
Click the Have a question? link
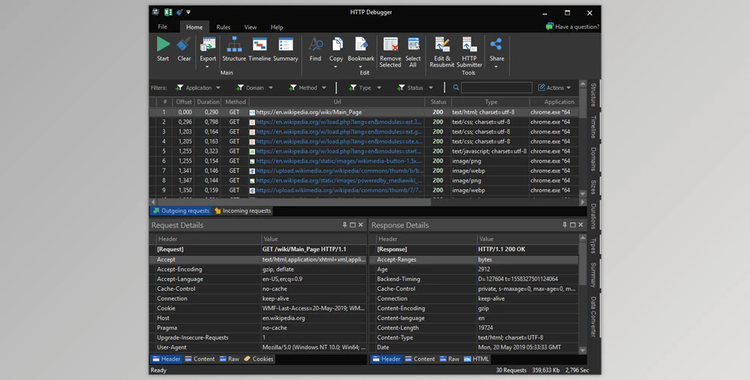[x=572, y=27]
